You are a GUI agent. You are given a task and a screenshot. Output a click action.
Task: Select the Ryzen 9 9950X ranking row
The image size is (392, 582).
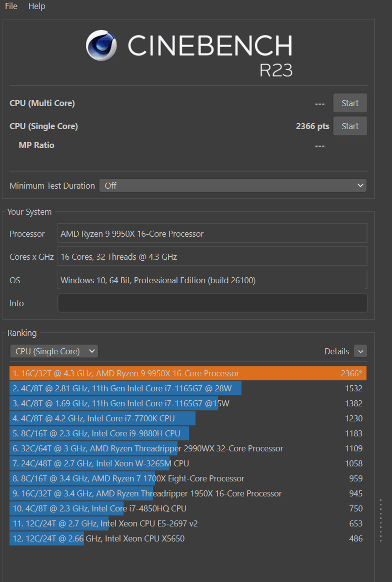pyautogui.click(x=188, y=373)
